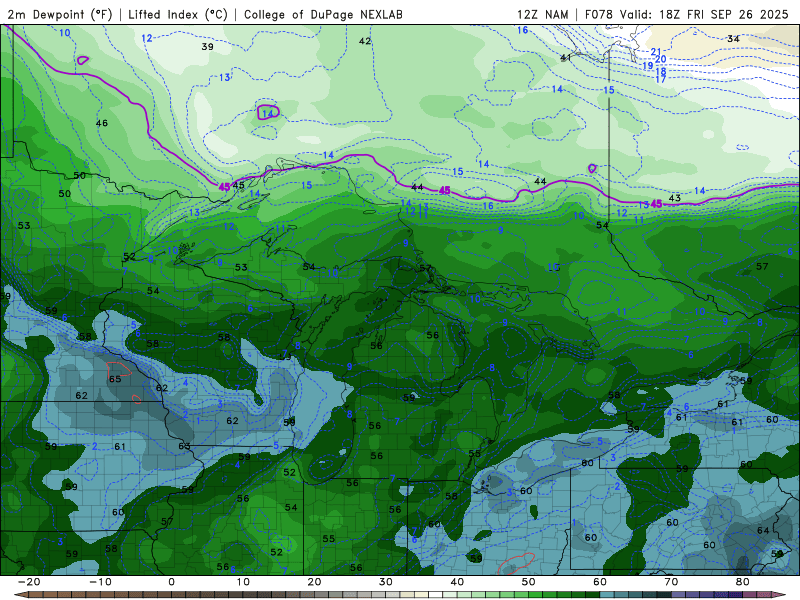Click the black dewpoint value 39

coord(207,47)
